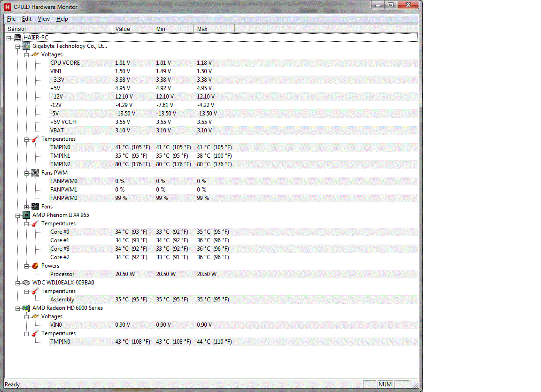Click the AMD Phenom II X4 processor icon
Viewport: 541px width, 392px height.
click(27, 215)
